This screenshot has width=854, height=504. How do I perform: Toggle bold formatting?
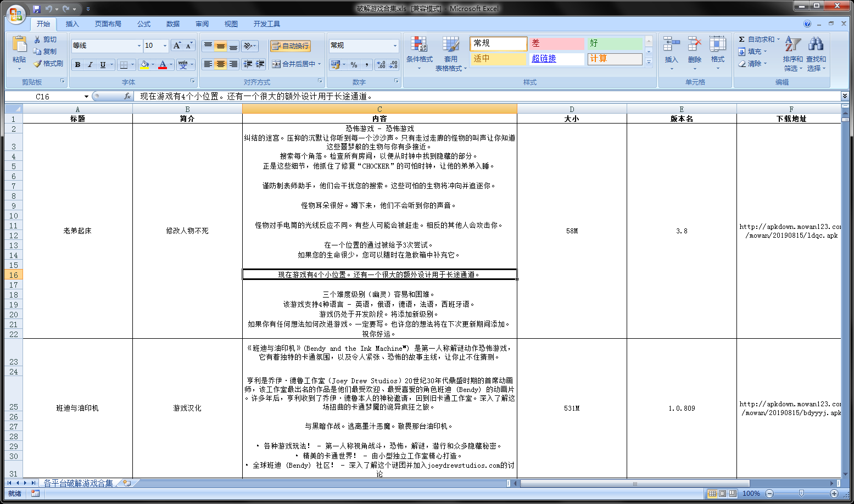pos(77,65)
